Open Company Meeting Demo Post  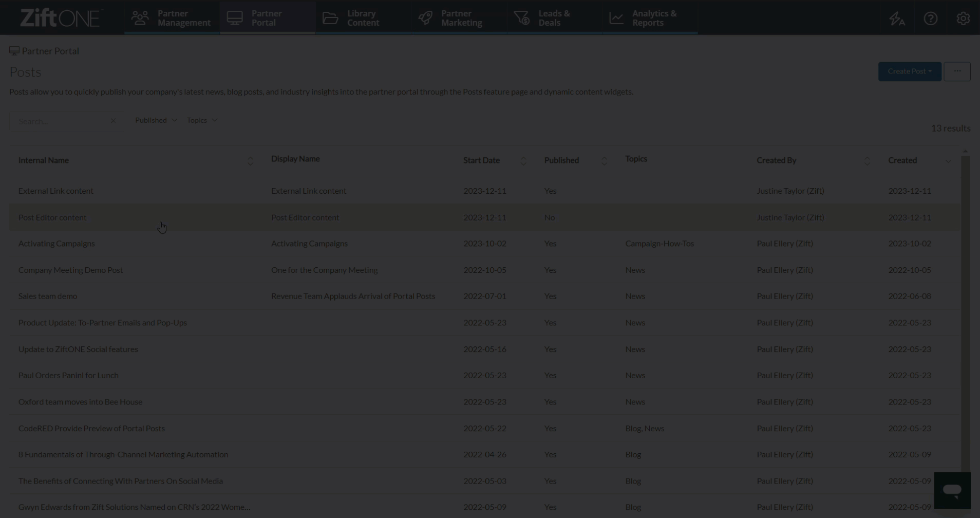pos(71,270)
